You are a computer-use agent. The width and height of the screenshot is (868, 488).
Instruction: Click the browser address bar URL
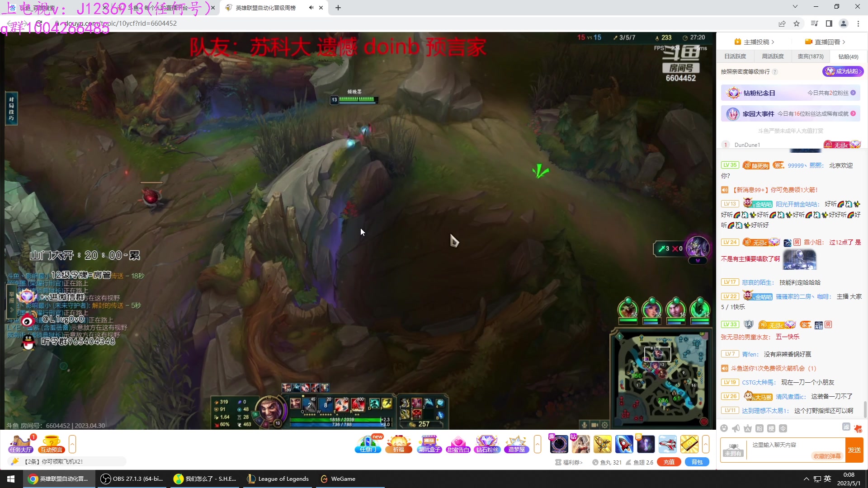click(x=121, y=23)
